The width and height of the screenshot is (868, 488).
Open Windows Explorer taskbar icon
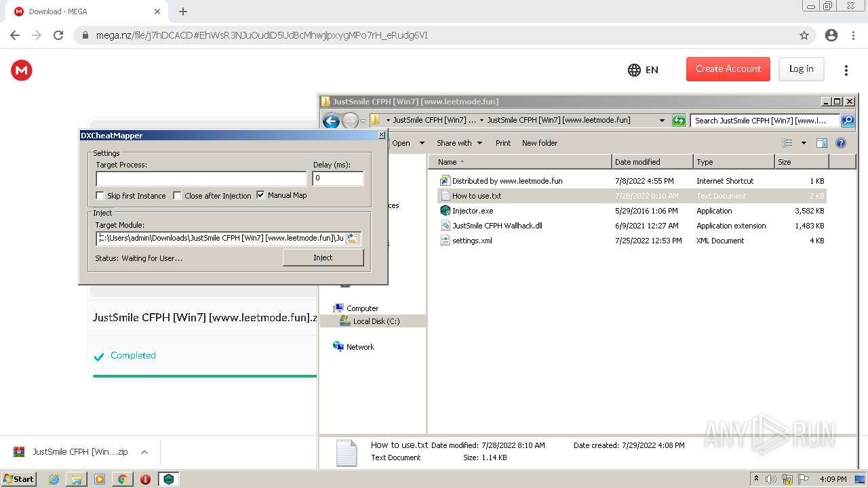(x=77, y=479)
